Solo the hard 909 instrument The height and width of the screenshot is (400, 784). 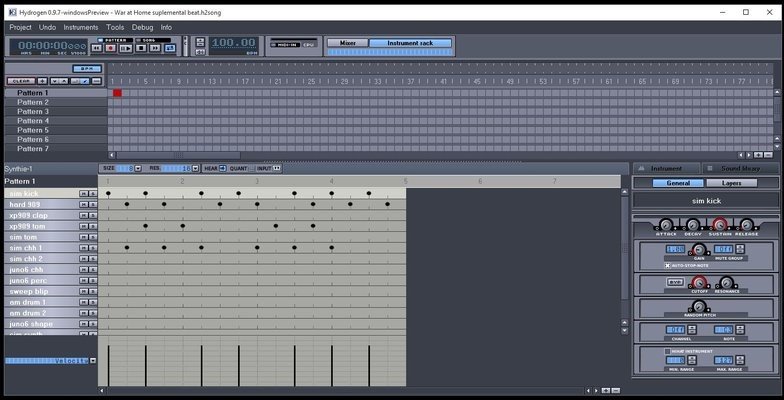click(93, 205)
